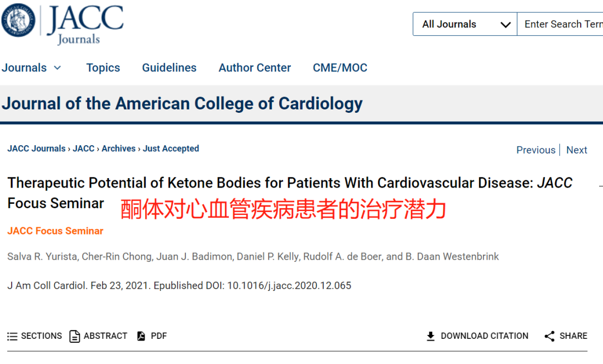The image size is (603, 364).
Task: Click the Share icon
Action: (549, 336)
